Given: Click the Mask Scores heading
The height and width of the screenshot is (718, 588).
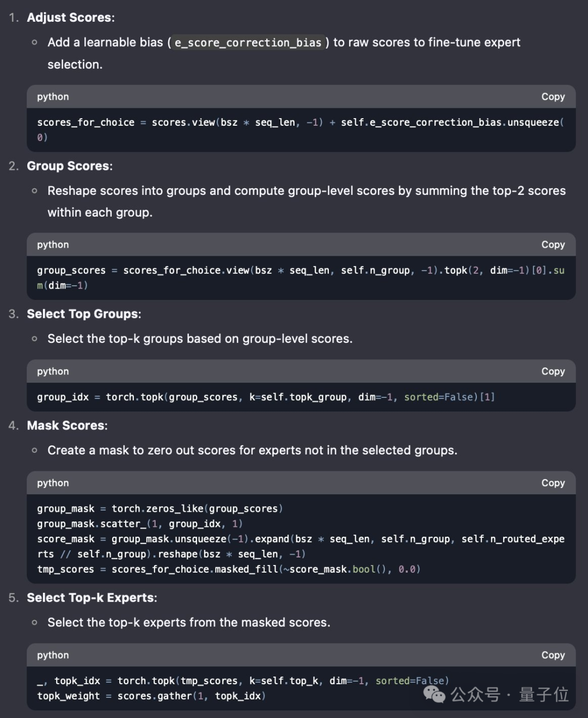Looking at the screenshot, I should click(x=66, y=426).
